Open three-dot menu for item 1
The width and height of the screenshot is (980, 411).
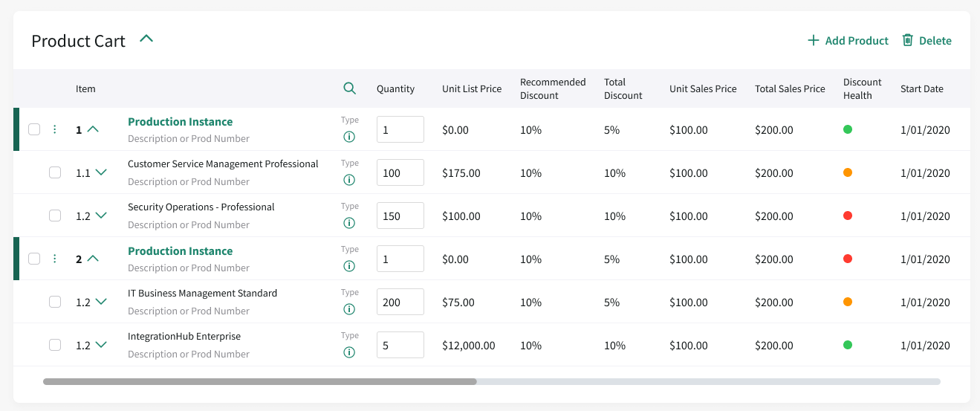point(54,129)
